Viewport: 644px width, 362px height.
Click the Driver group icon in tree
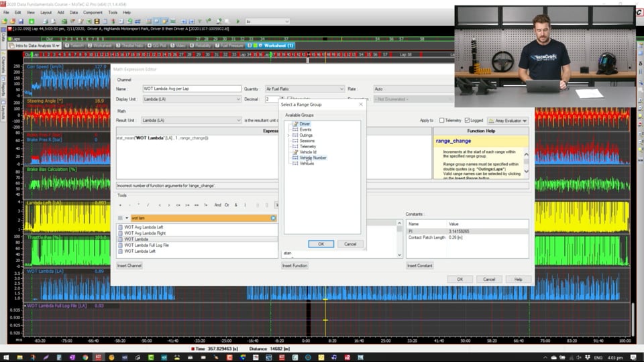295,124
